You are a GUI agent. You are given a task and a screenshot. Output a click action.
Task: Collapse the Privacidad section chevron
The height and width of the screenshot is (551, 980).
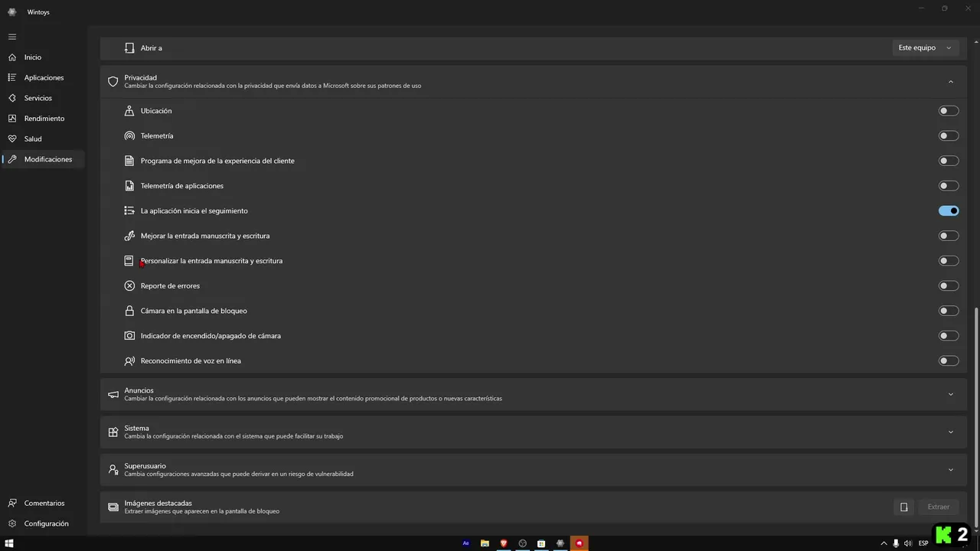pyautogui.click(x=951, y=81)
